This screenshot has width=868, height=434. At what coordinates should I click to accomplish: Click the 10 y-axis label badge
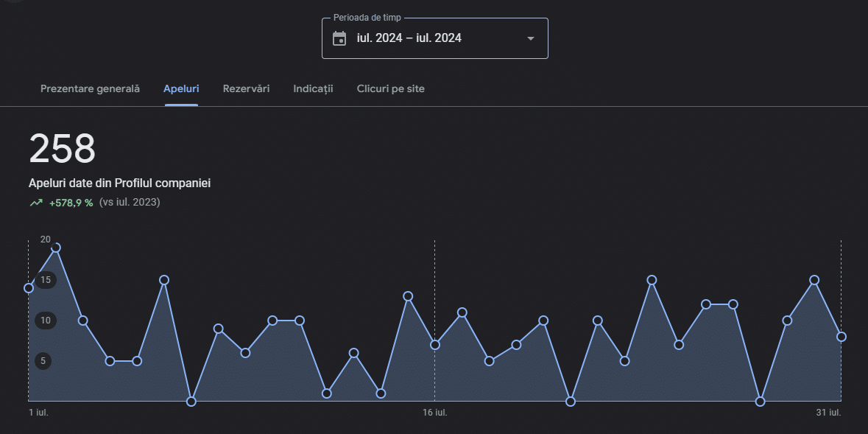coord(46,321)
